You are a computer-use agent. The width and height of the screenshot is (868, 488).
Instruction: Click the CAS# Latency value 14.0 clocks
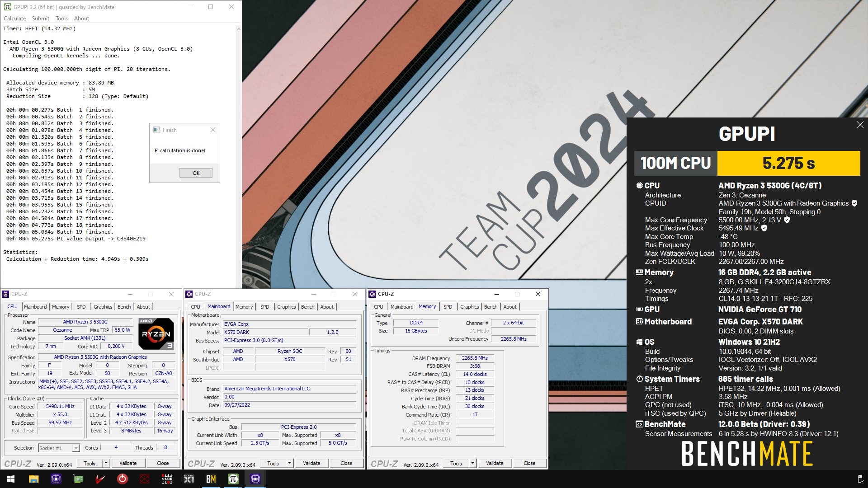click(x=475, y=374)
